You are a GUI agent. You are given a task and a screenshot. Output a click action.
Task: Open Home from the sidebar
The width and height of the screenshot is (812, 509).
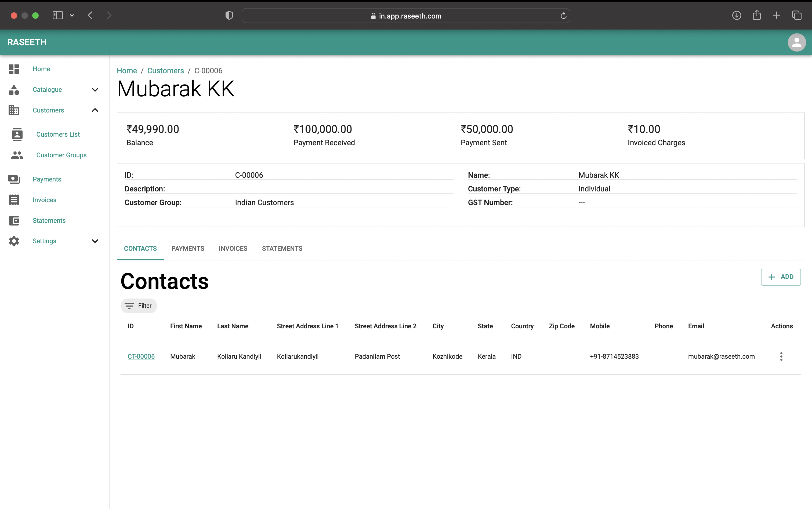point(41,69)
